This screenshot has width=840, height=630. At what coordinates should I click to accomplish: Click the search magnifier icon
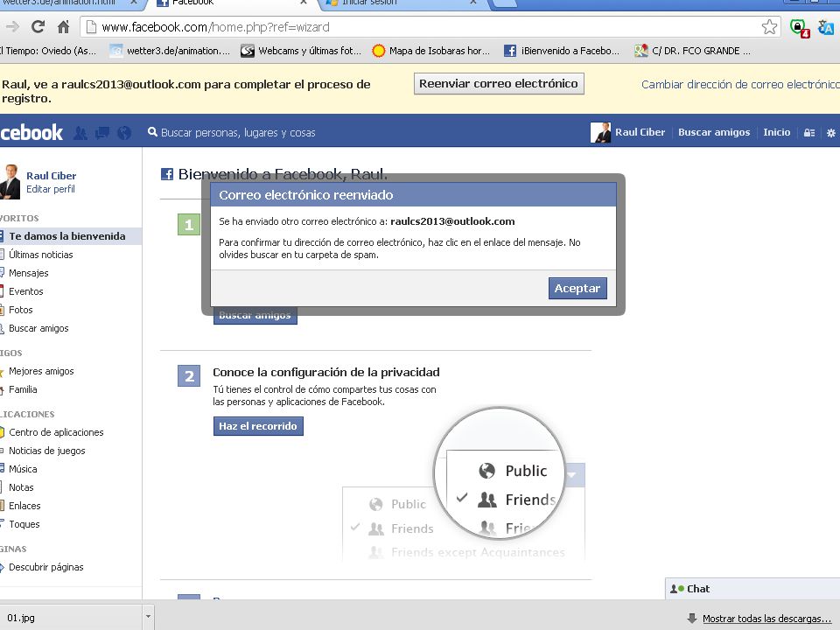click(152, 132)
